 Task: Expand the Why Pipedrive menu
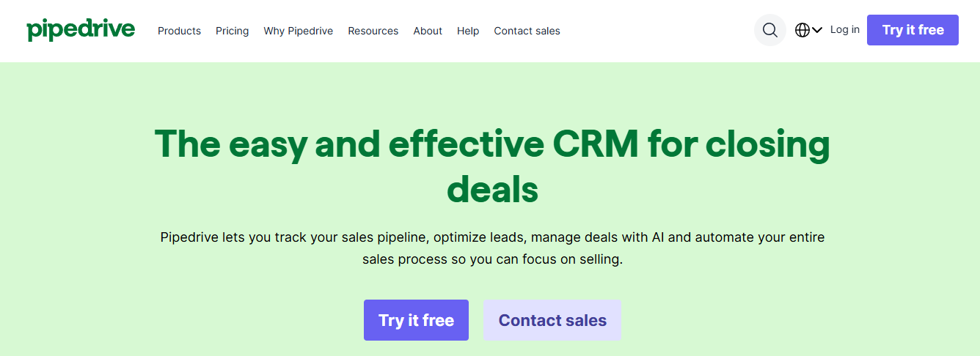coord(298,31)
